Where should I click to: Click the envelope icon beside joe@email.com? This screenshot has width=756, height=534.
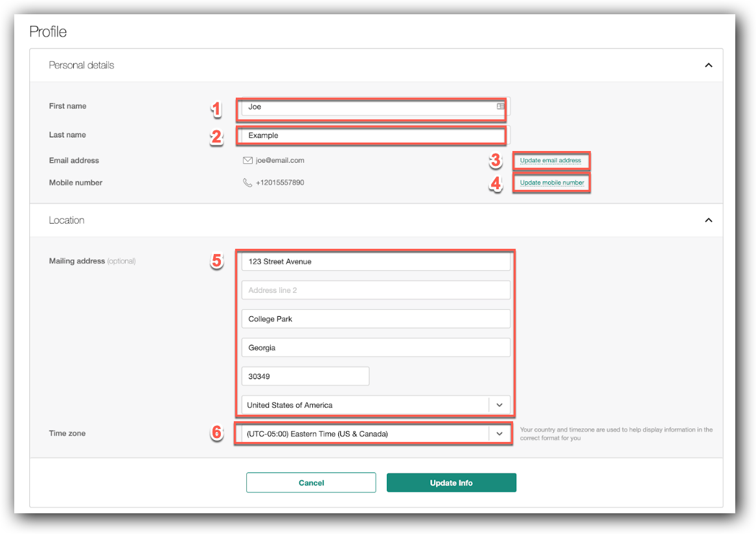click(x=247, y=160)
